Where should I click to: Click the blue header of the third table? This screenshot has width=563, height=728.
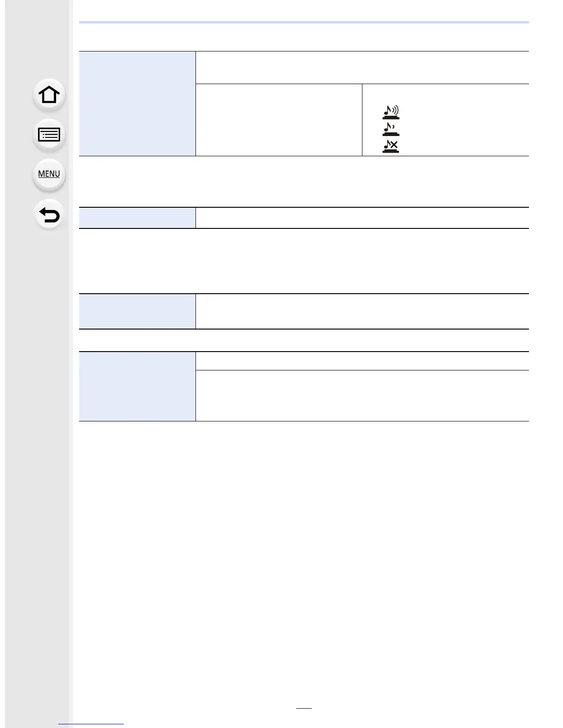click(137, 311)
